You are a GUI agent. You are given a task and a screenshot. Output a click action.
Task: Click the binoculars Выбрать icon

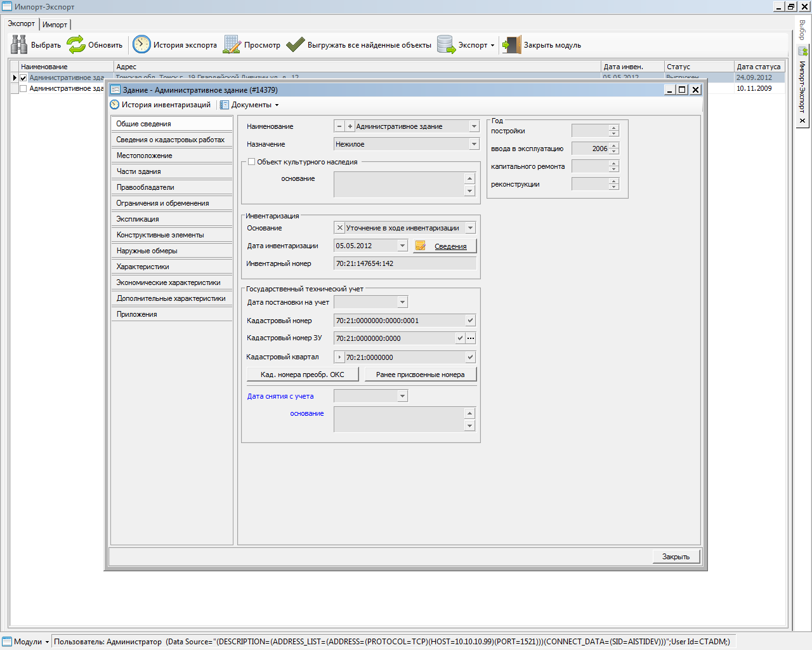(19, 45)
